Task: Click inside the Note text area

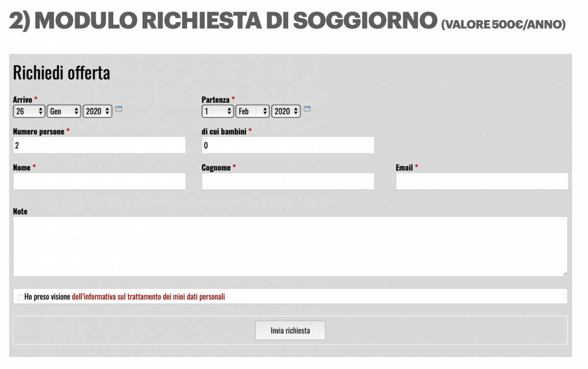Action: [x=290, y=247]
